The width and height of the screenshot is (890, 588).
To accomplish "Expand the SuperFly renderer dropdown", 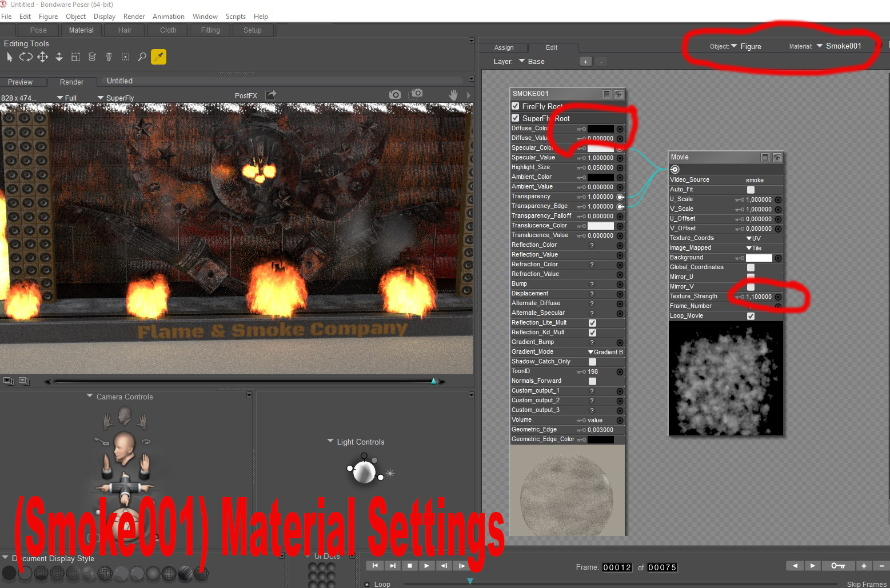I will tap(116, 98).
